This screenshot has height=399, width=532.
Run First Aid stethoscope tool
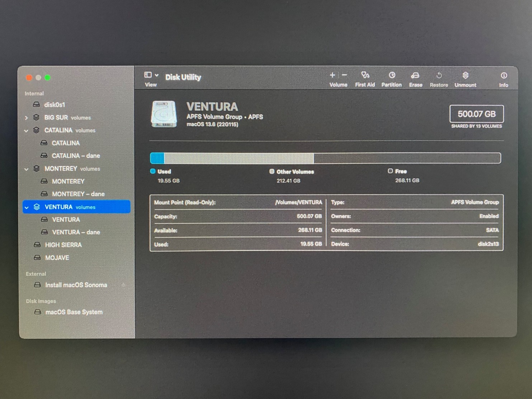tap(365, 75)
